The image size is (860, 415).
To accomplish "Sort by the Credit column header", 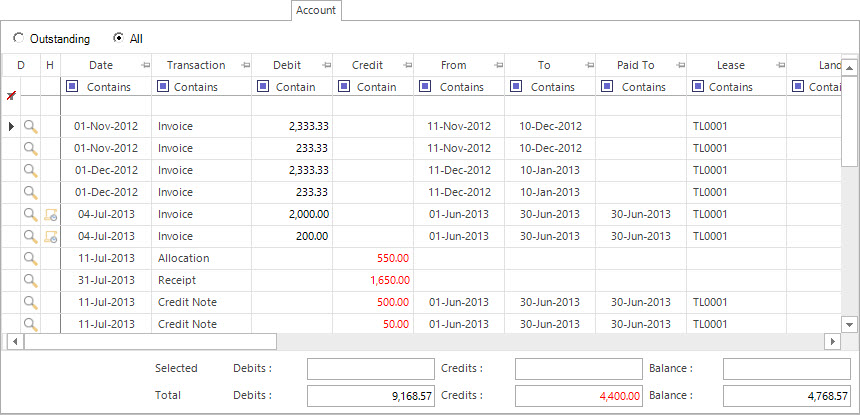I will click(367, 65).
